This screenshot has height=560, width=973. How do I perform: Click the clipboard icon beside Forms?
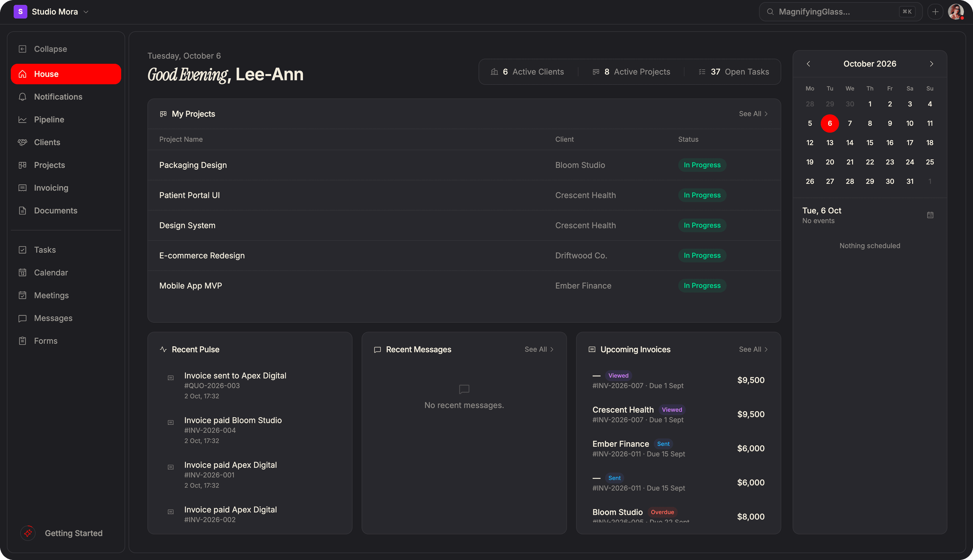[x=22, y=341]
